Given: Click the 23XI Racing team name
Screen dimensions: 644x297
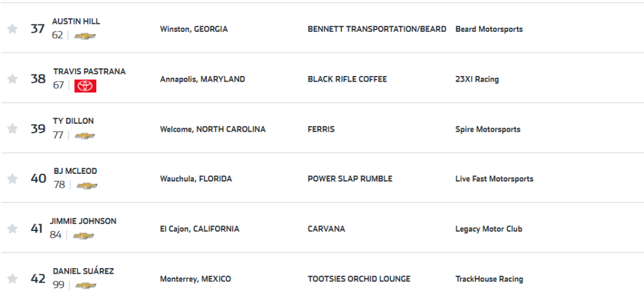Looking at the screenshot, I should point(477,80).
